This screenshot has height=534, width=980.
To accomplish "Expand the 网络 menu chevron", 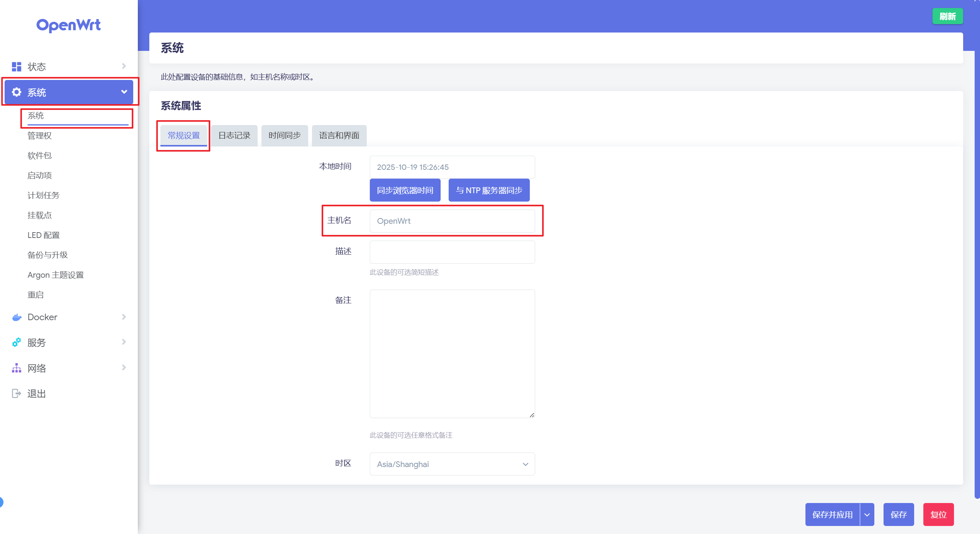I will 124,368.
